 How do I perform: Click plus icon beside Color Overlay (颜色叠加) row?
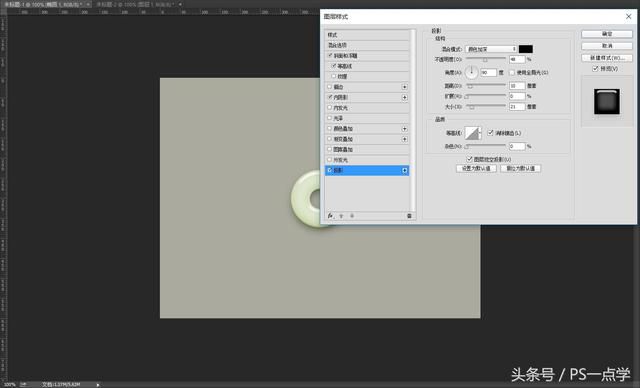(x=404, y=129)
